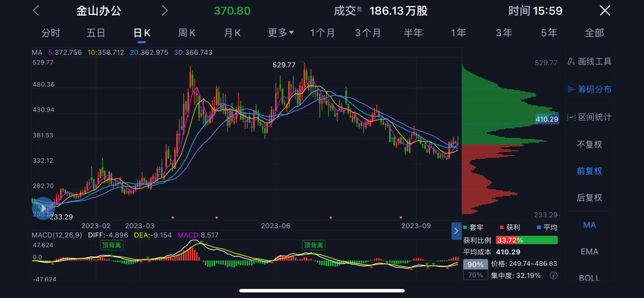Tap the 平均 blue legend swatch
Screen dimensions: 644x298
pyautogui.click(x=538, y=228)
